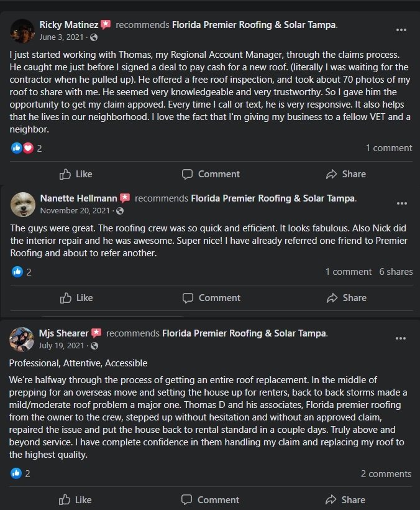Open the June 3, 2021 post timestamp
Screen dimensions: 420x510
63,37
